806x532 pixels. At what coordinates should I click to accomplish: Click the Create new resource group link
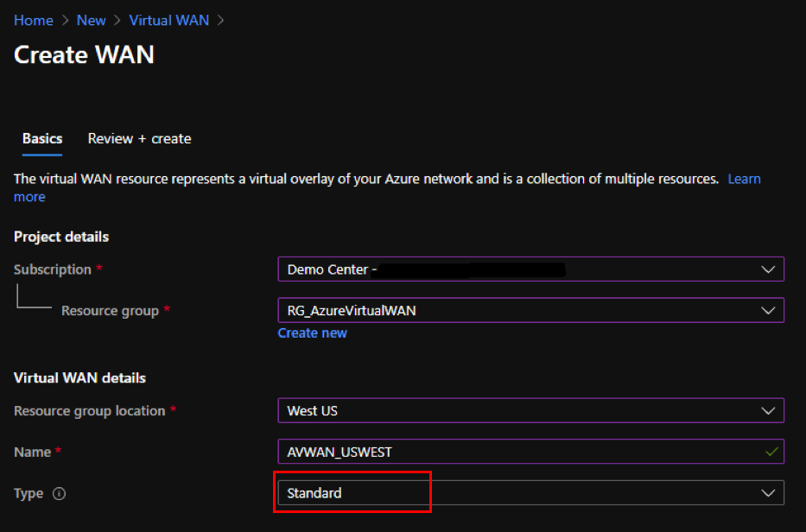[313, 333]
